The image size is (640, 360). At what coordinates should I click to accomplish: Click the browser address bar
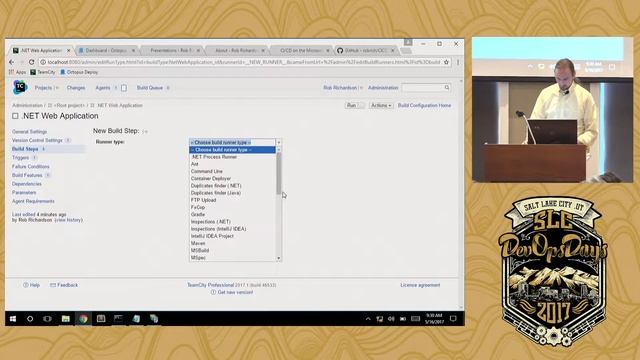pyautogui.click(x=244, y=62)
